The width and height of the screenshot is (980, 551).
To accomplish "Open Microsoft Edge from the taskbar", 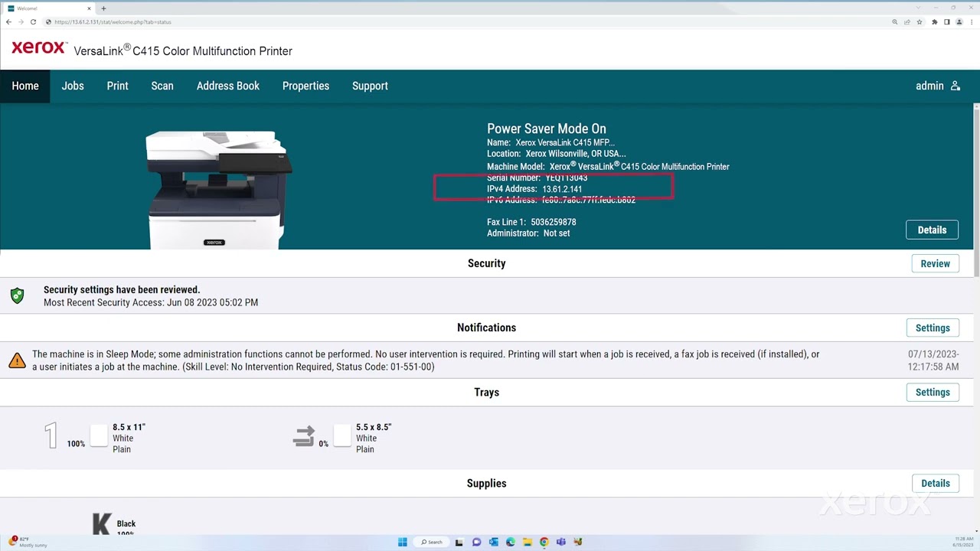I will 510,542.
